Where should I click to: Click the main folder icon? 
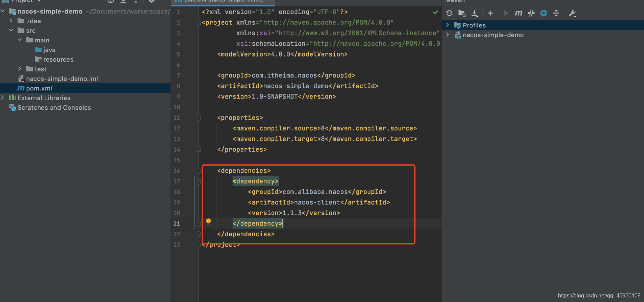pos(30,40)
